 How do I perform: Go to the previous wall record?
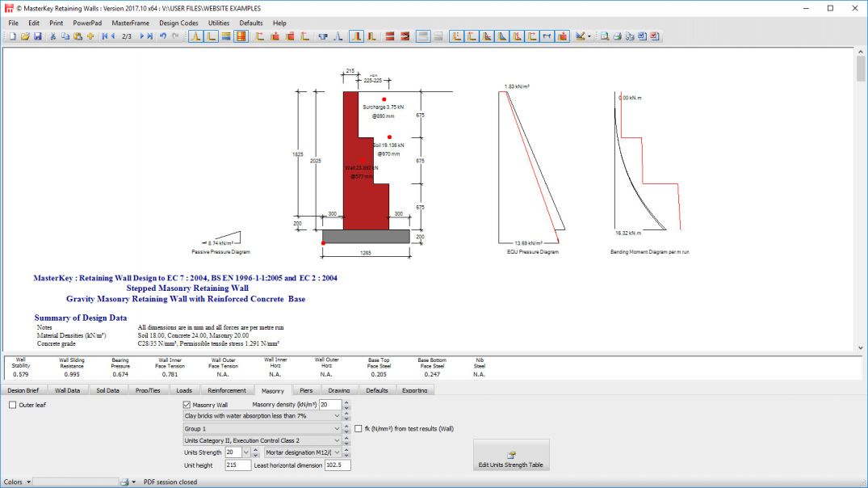(x=113, y=36)
